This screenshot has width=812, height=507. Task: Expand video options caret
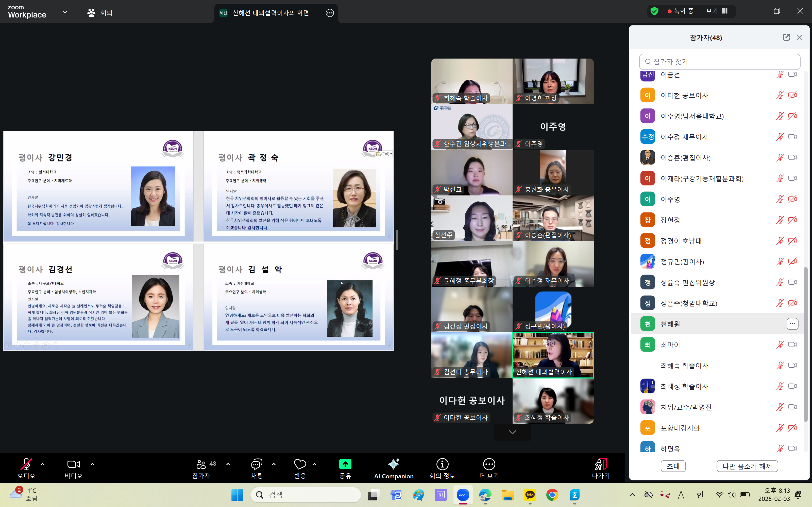pos(92,464)
